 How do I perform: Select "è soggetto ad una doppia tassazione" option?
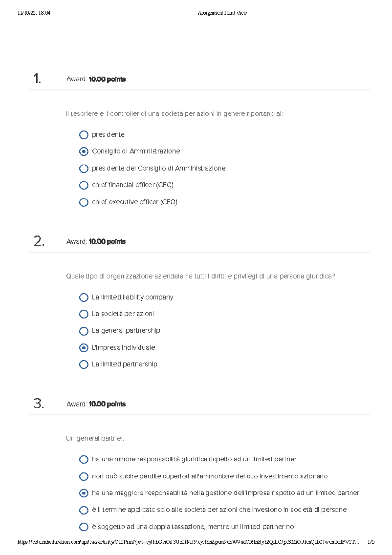[x=84, y=527]
